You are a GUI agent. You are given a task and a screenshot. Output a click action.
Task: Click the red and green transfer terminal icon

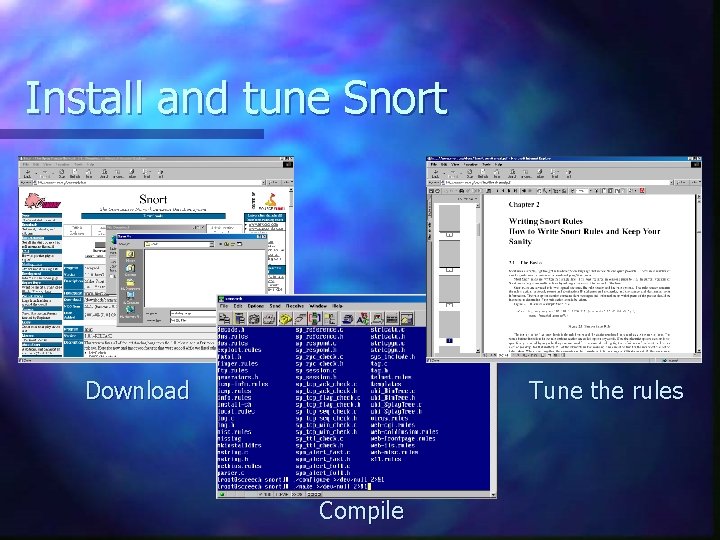(315, 318)
